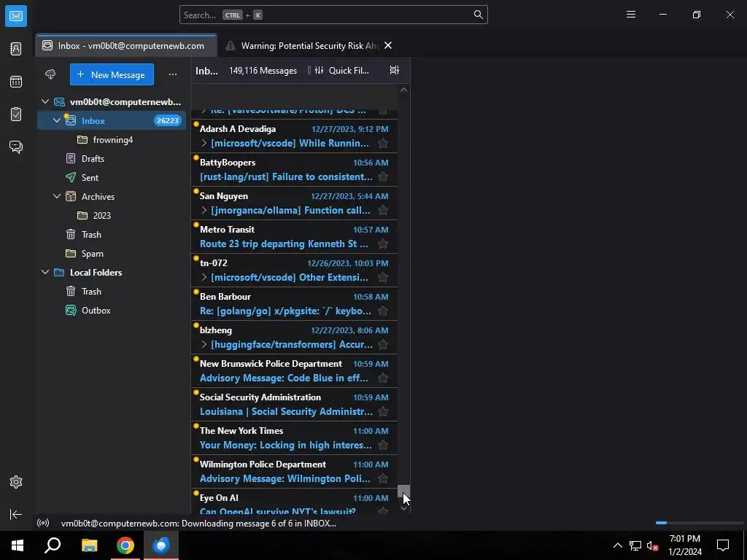This screenshot has height=560, width=747.
Task: Expand the Adarsh A Devadiga thread
Action: coord(204,143)
